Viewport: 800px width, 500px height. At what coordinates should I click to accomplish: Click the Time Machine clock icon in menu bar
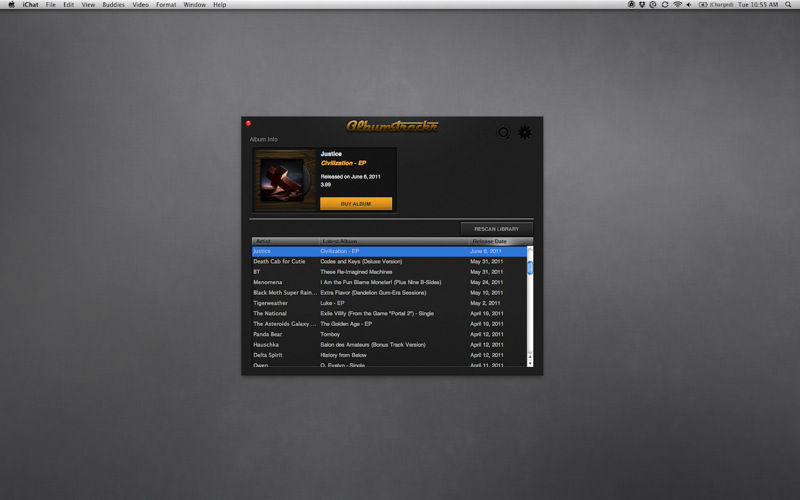coord(653,5)
